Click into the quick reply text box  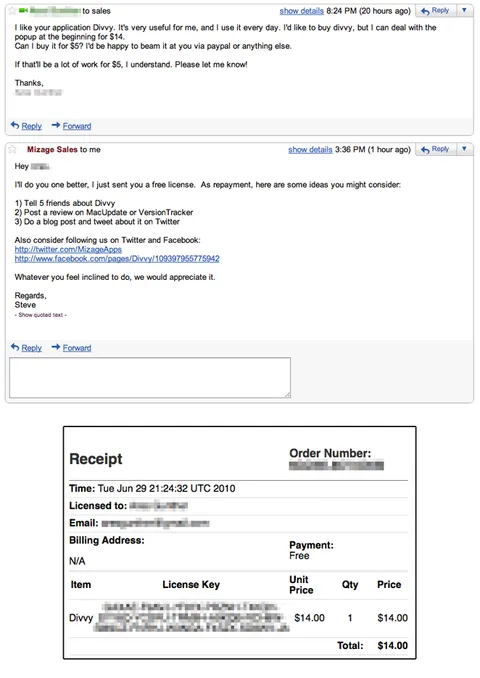coord(150,377)
